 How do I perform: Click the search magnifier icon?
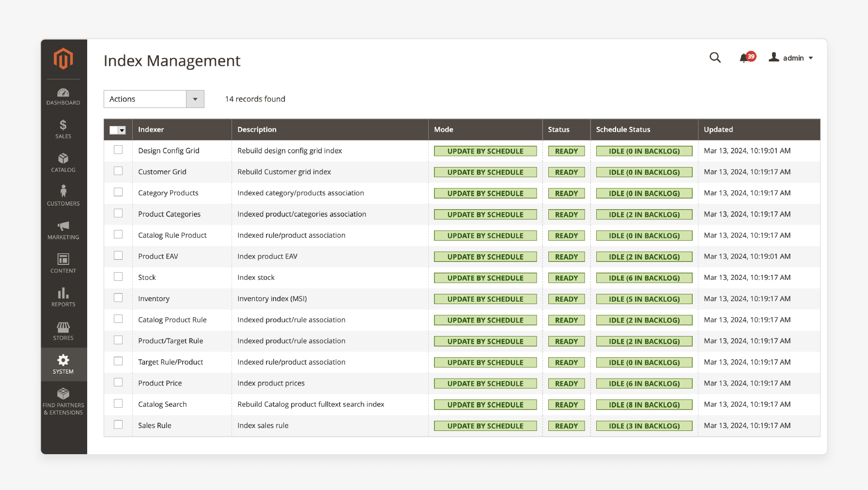(x=715, y=58)
